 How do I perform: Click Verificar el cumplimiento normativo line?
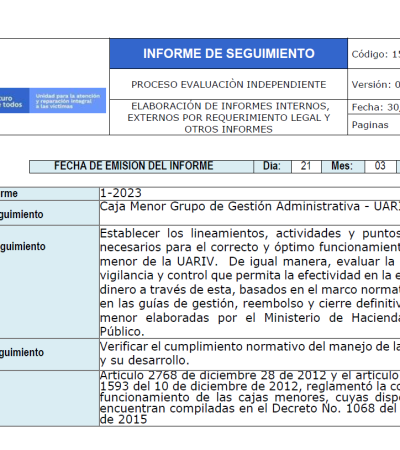click(250, 347)
